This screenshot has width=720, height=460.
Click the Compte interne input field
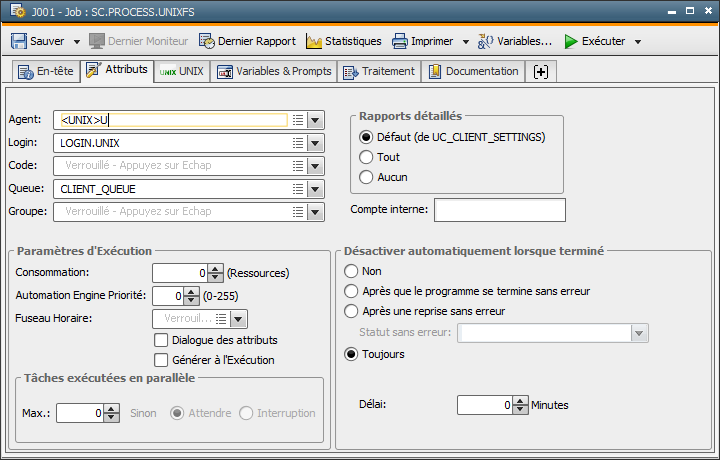(500, 210)
